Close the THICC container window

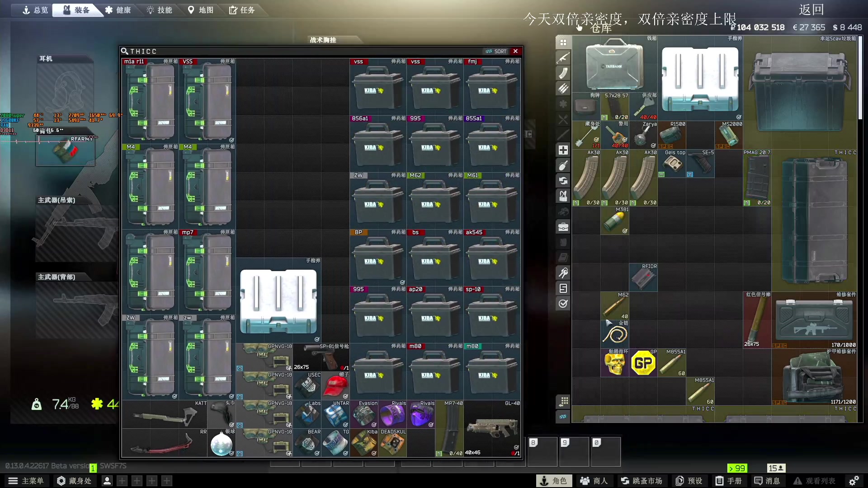coord(515,51)
